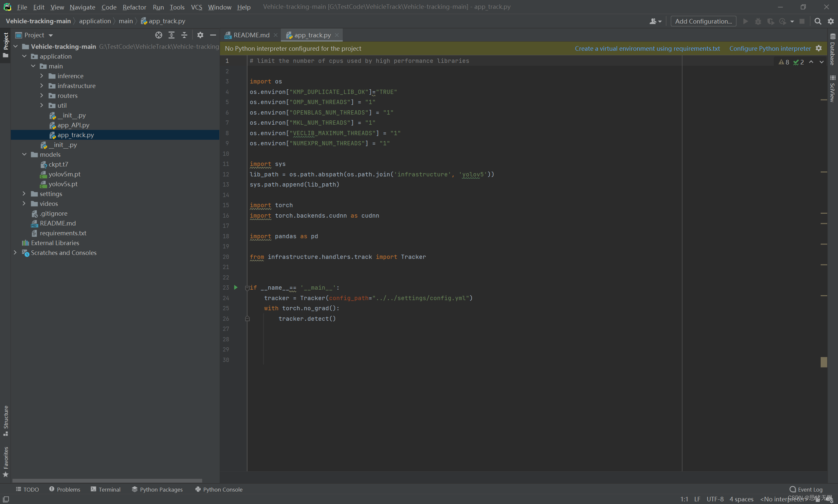Open the VCS menu
Screen dimensions: 838x504
195,7
